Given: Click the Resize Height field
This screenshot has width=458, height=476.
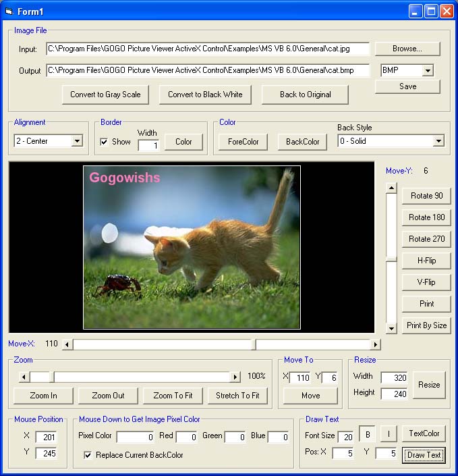Looking at the screenshot, I should pyautogui.click(x=394, y=394).
